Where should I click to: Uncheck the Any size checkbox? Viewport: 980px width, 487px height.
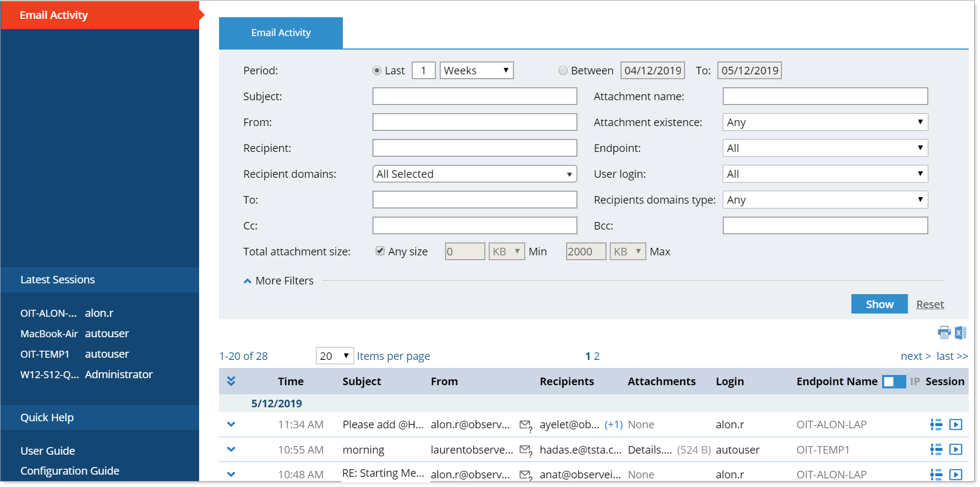[380, 251]
